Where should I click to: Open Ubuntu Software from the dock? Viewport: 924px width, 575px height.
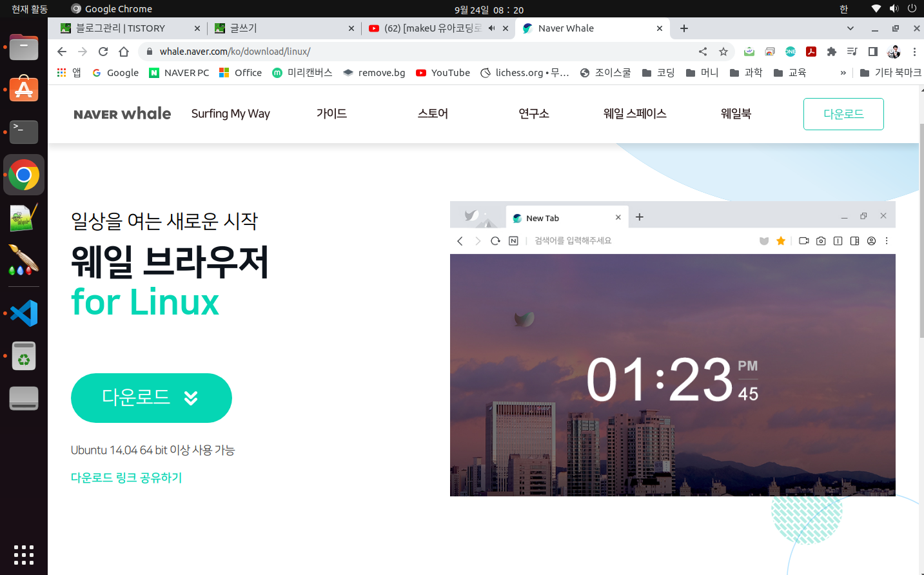(x=24, y=90)
